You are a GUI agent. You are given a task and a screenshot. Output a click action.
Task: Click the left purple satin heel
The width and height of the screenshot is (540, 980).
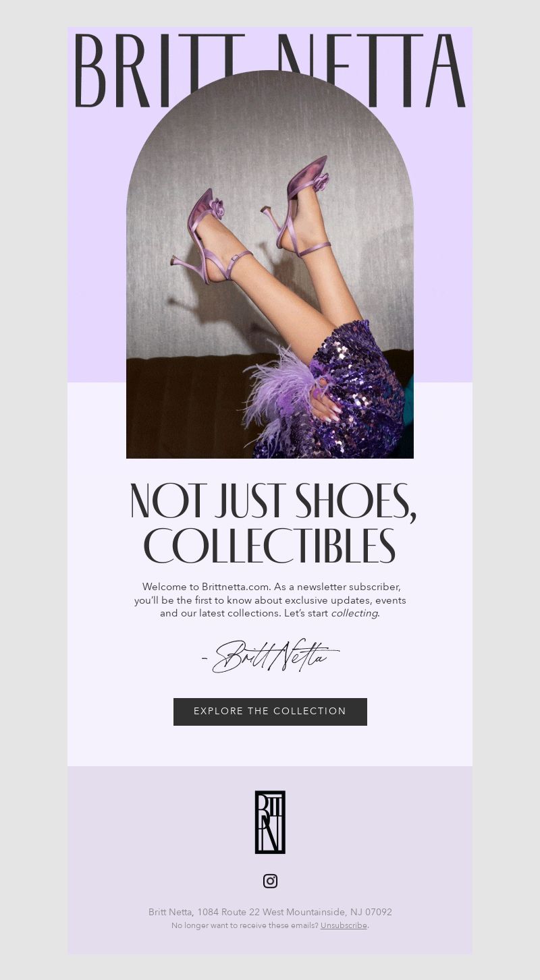[211, 241]
